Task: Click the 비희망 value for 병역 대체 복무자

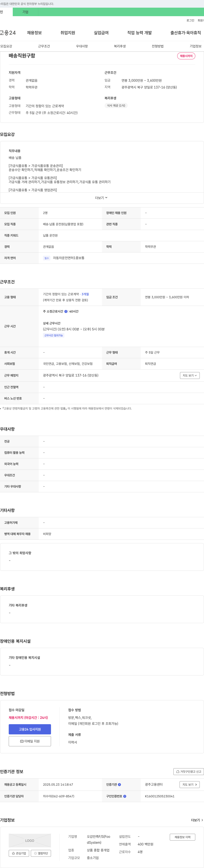Action: (47, 534)
